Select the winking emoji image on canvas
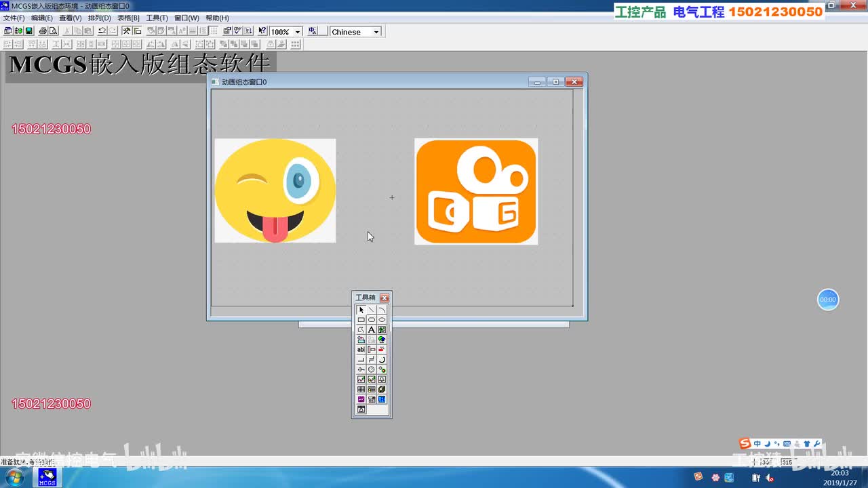Viewport: 868px width, 488px height. coord(275,190)
